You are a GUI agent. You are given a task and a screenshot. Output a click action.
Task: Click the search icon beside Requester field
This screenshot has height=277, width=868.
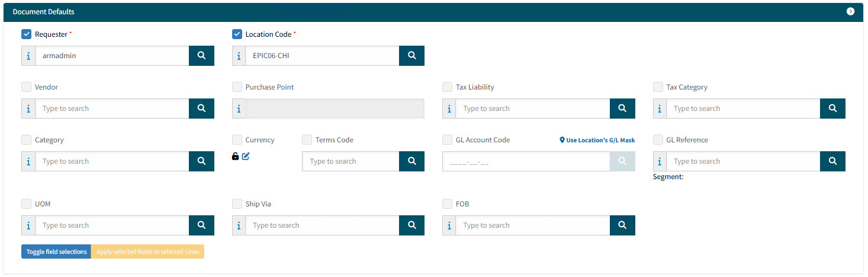(x=201, y=56)
